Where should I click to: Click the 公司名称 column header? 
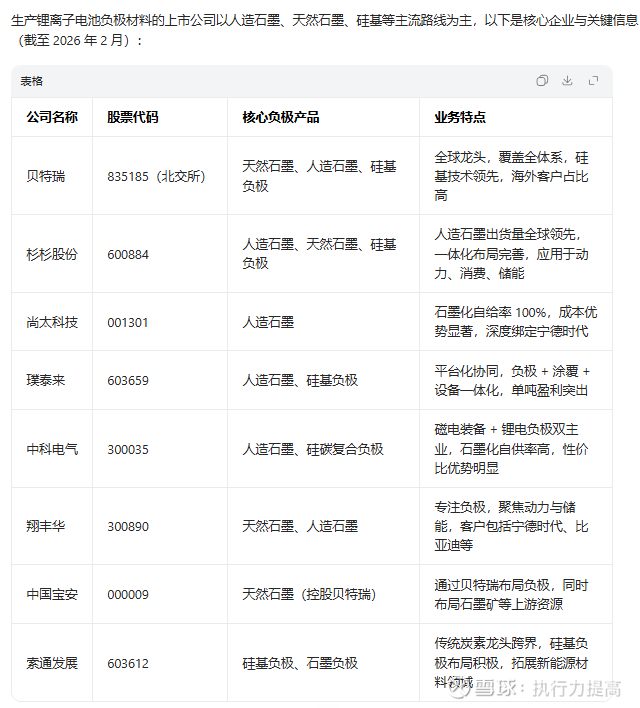[52, 117]
